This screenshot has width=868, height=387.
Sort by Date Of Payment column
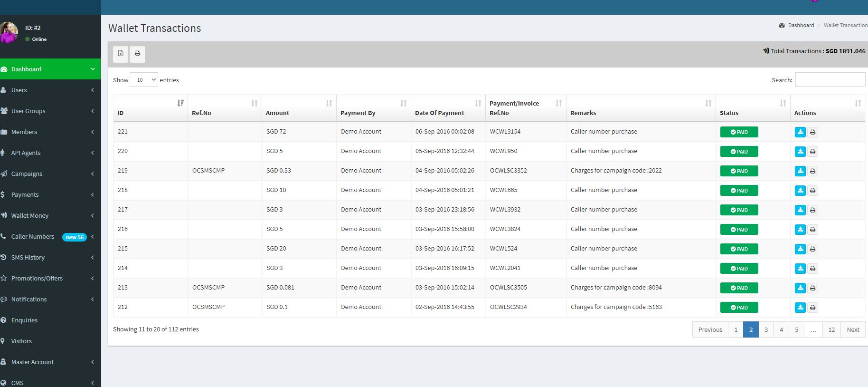click(448, 108)
